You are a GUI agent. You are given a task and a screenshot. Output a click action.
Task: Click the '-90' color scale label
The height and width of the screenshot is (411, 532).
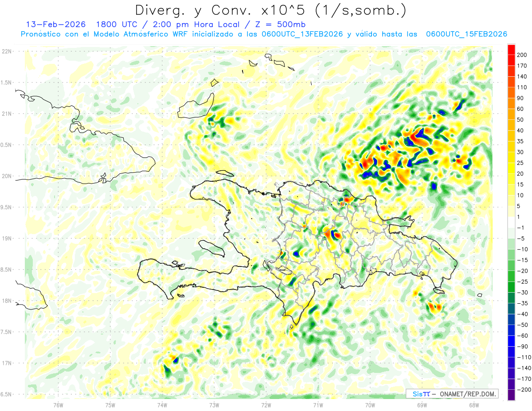point(523,346)
